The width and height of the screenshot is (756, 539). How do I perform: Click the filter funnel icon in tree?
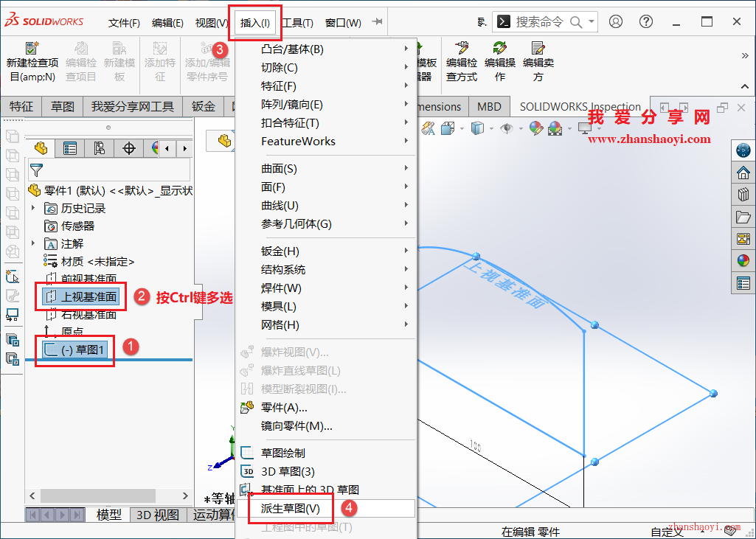pos(36,170)
